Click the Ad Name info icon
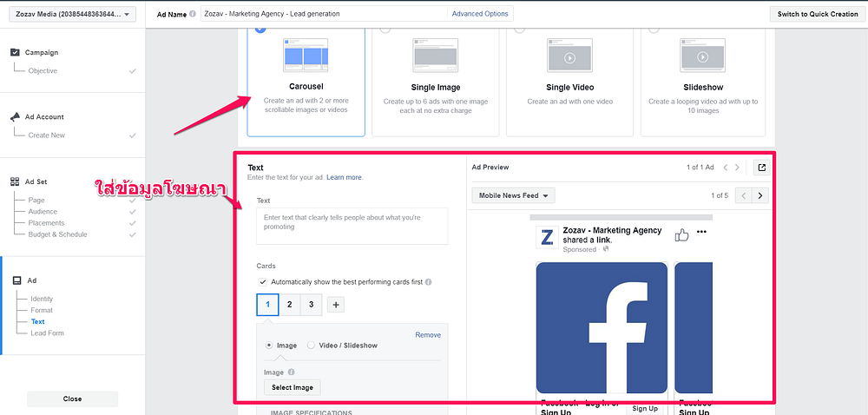Viewport: 868px width, 415px height. click(x=193, y=15)
